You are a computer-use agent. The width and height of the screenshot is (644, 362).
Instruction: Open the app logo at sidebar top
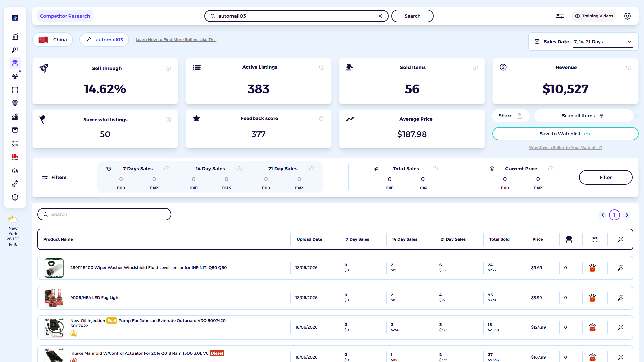[15, 18]
